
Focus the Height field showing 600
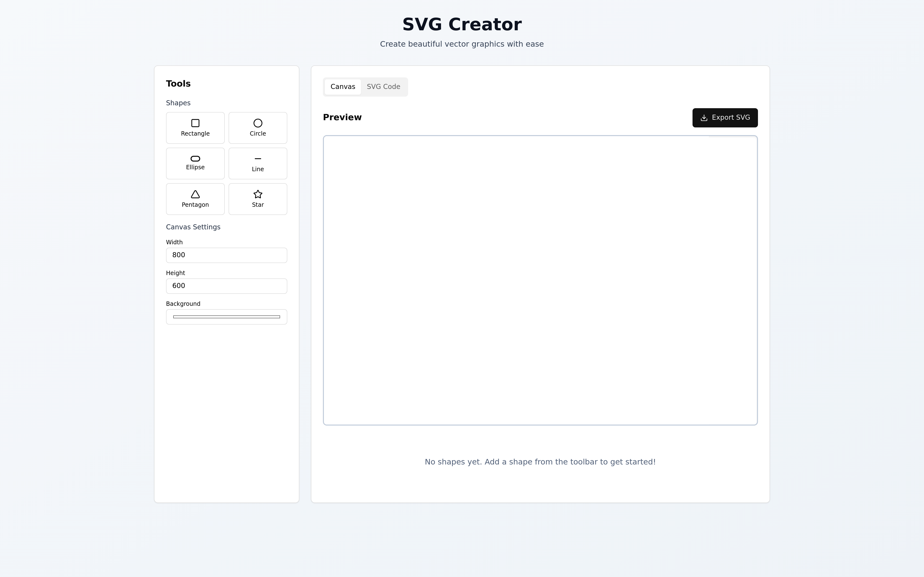(226, 286)
